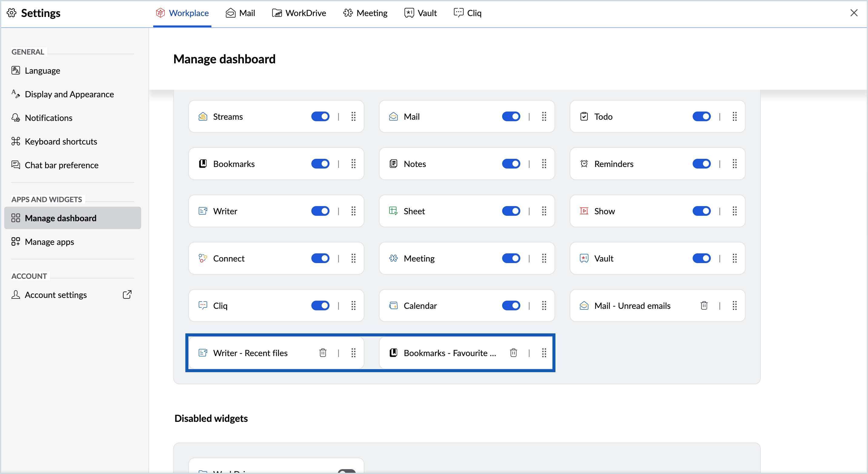The image size is (868, 474).
Task: Open Manage apps in sidebar
Action: point(72,242)
